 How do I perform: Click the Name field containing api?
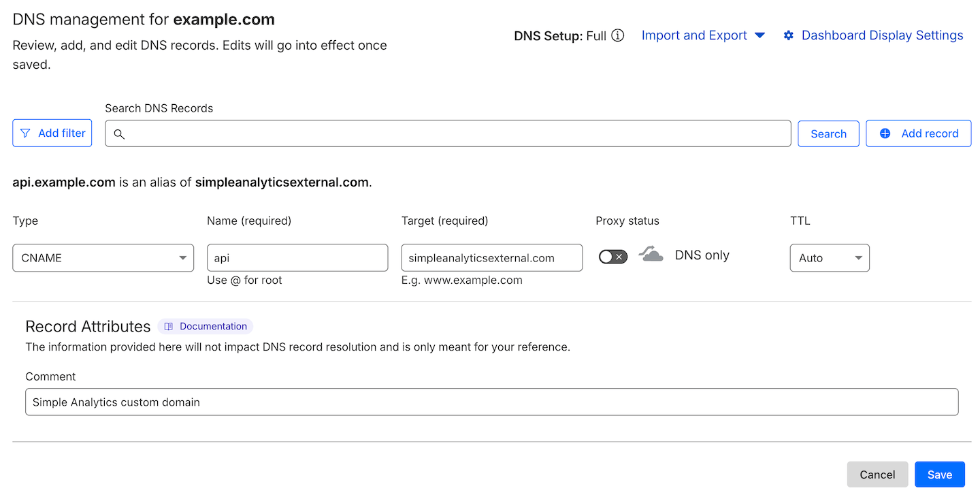(297, 257)
